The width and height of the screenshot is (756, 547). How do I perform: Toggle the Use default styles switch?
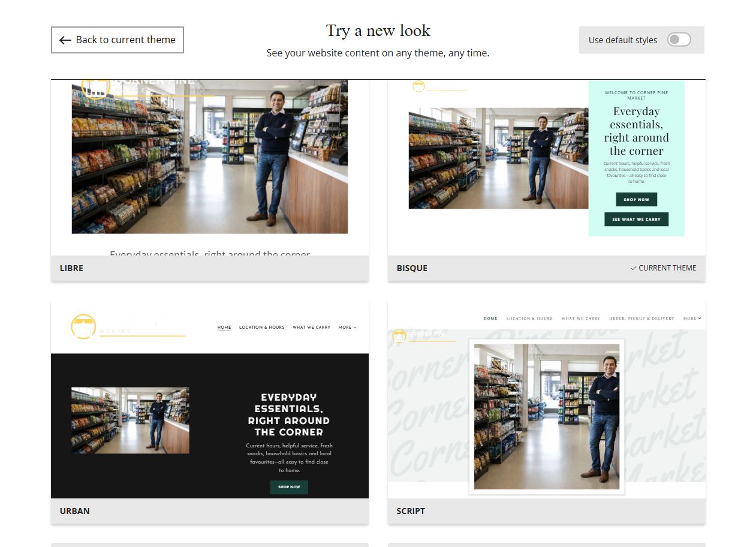679,40
